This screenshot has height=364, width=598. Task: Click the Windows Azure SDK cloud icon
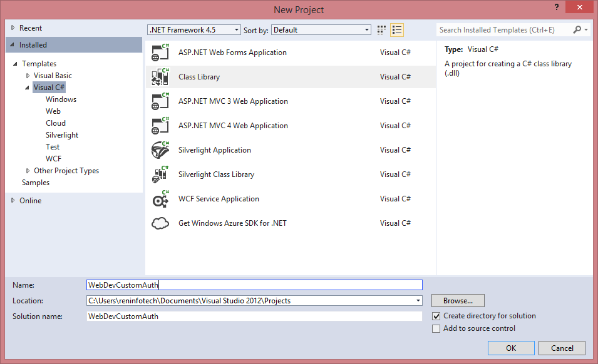click(160, 223)
